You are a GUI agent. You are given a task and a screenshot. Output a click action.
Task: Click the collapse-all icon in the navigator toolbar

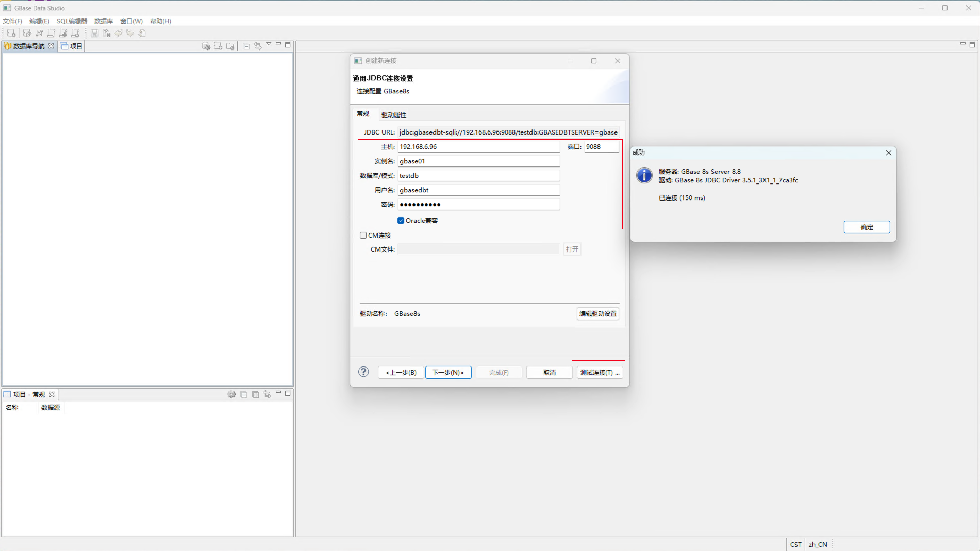[246, 45]
